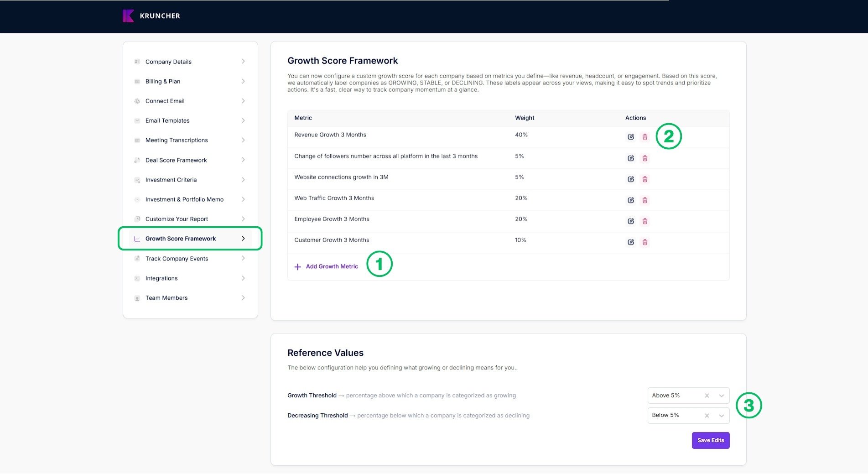The width and height of the screenshot is (868, 474).
Task: Expand Track Company Events with its chevron
Action: 243,258
